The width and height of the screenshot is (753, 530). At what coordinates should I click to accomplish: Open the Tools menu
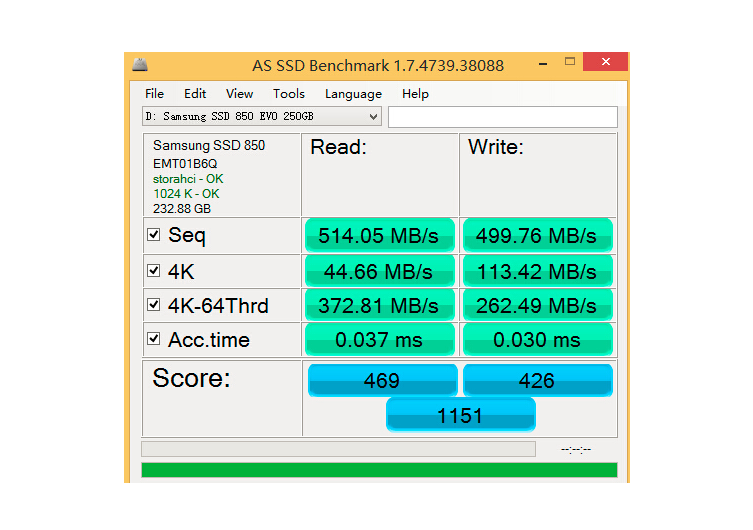[x=288, y=93]
